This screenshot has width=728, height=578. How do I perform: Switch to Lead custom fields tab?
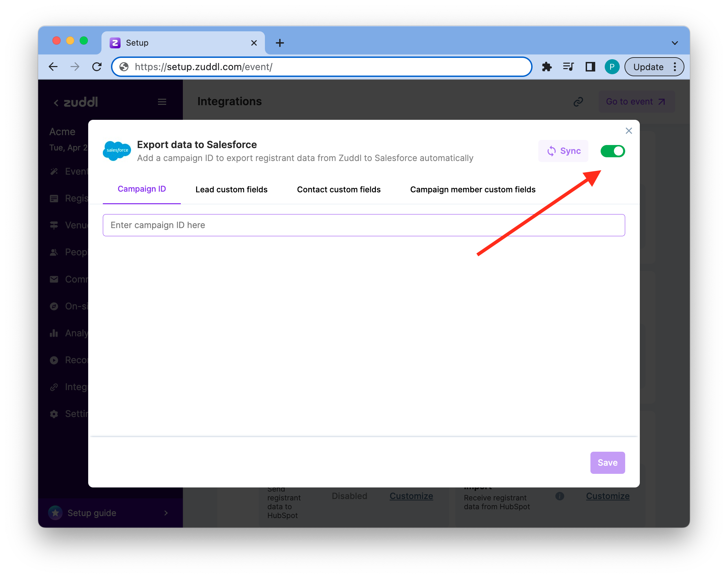pos(231,189)
